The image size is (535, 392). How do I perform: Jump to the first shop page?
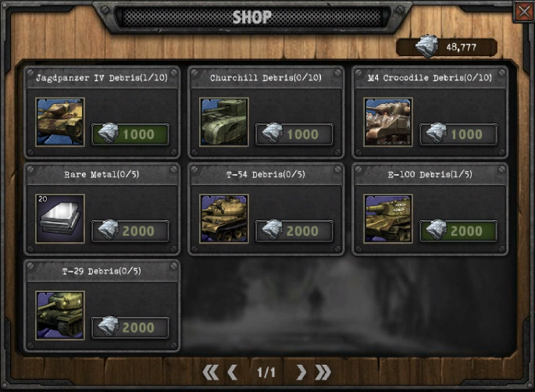coord(211,372)
